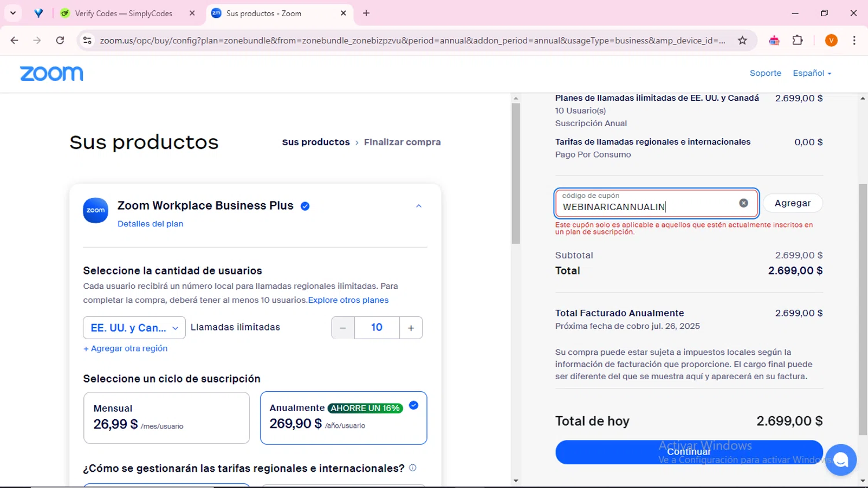868x488 pixels.
Task: Open Detalles del plan link
Action: tap(150, 224)
